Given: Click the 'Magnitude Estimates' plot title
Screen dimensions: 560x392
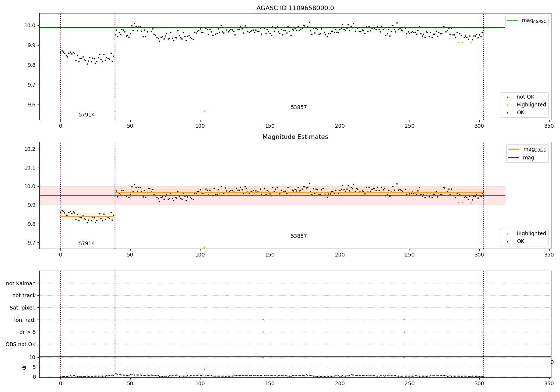Looking at the screenshot, I should (295, 137).
